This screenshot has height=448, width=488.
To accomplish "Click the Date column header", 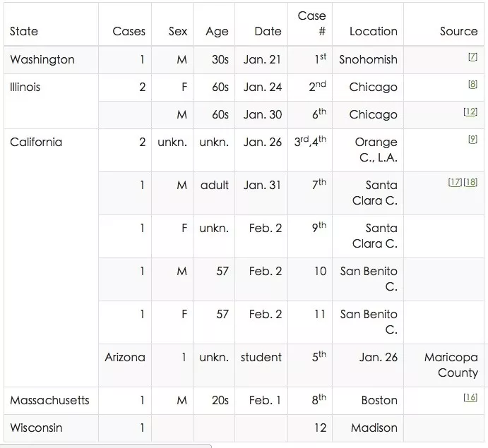I will click(268, 32).
